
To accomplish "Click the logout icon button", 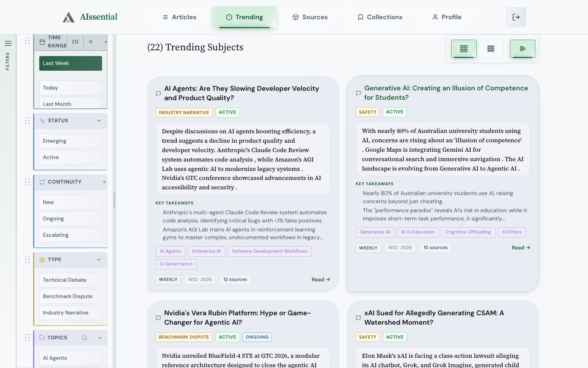I will (x=516, y=17).
